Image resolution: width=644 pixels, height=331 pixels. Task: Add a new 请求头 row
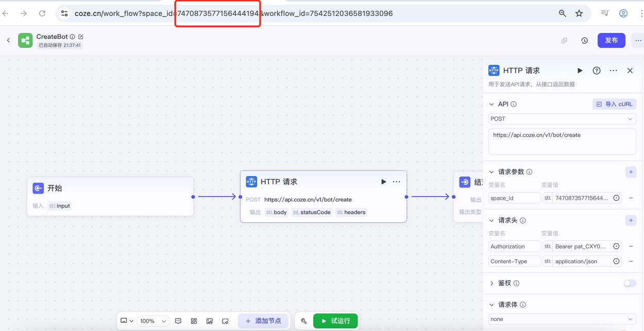point(631,220)
